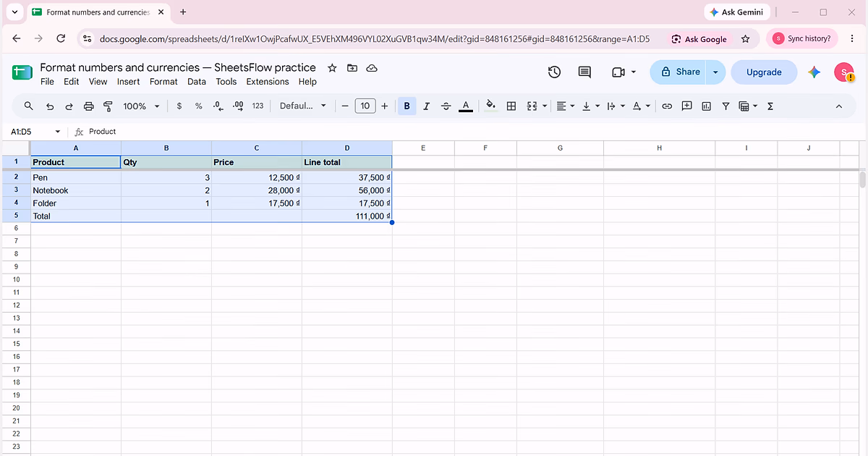Open the Format menu

(x=163, y=82)
